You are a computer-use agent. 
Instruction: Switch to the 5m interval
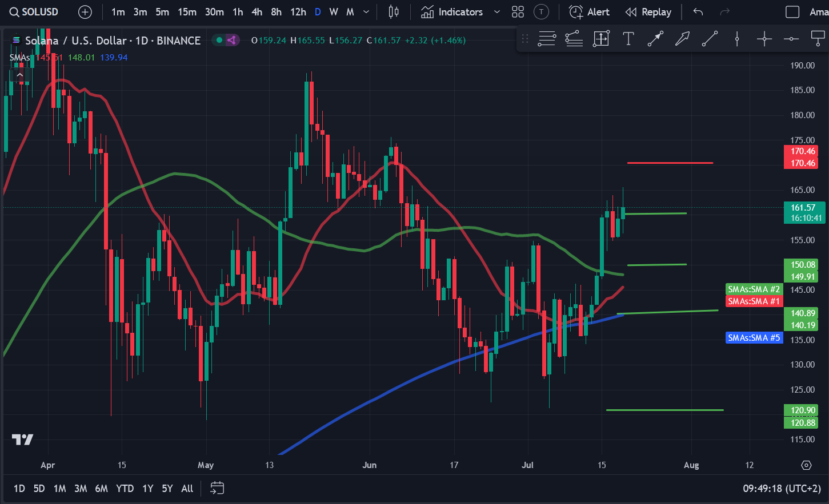162,11
